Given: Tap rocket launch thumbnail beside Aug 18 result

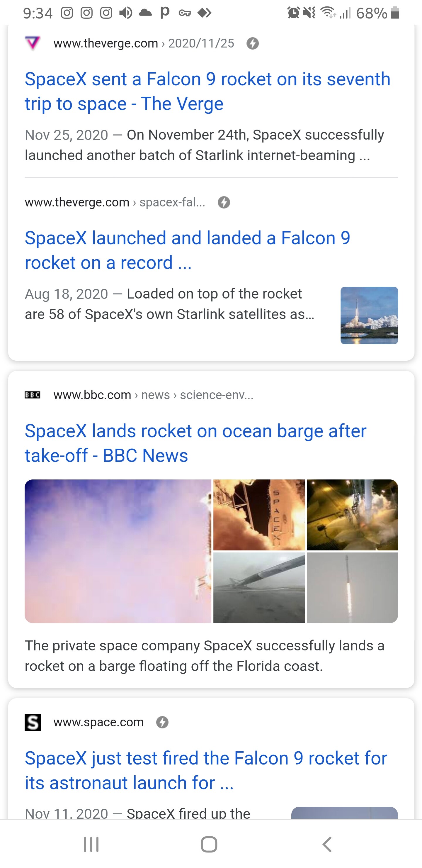Looking at the screenshot, I should (x=369, y=316).
